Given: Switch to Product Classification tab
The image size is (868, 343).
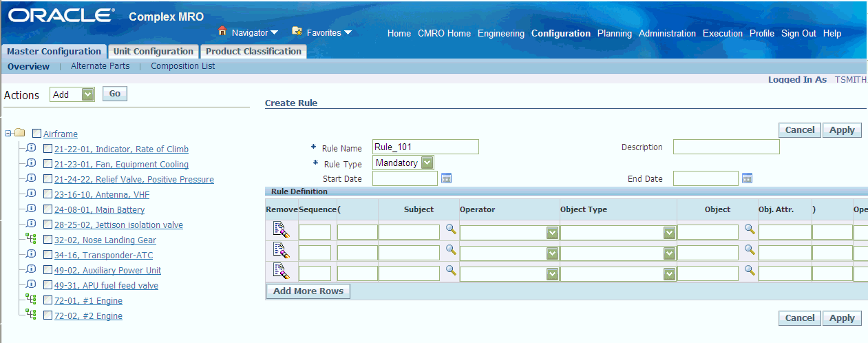Looking at the screenshot, I should (x=253, y=52).
